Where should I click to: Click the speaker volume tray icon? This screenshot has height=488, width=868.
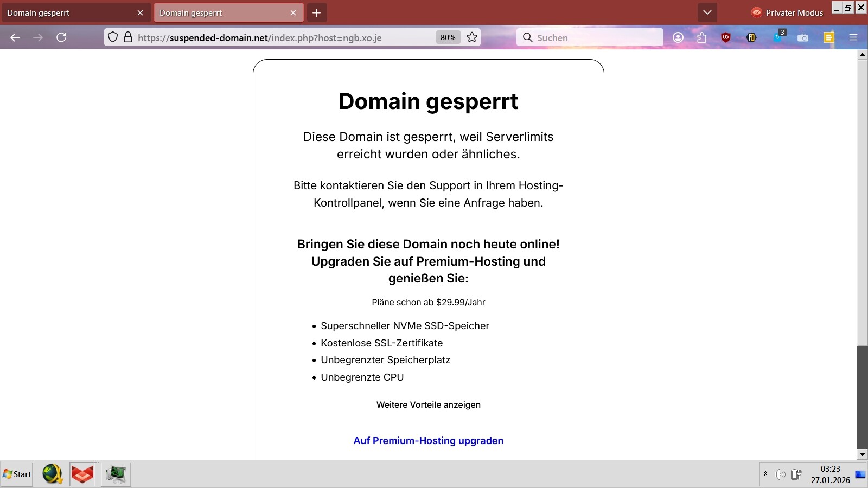pyautogui.click(x=780, y=474)
